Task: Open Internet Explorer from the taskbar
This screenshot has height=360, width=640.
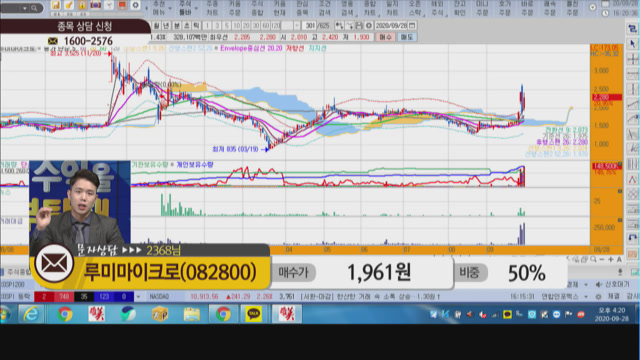Action: click(31, 314)
